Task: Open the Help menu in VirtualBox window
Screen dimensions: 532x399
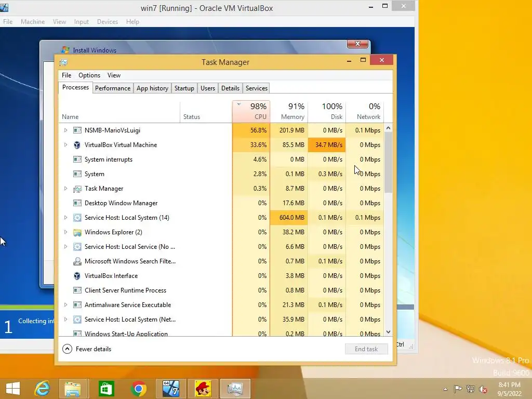Action: pyautogui.click(x=132, y=22)
